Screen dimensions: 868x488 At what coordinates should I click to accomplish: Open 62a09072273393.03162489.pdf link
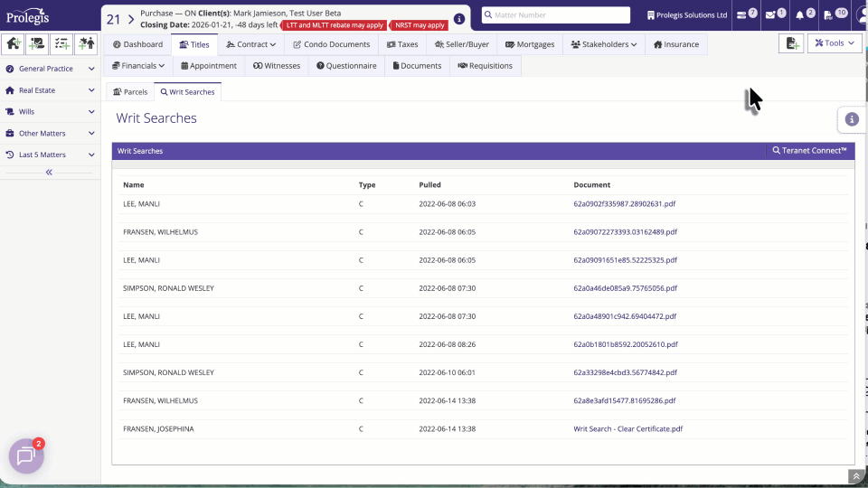[x=625, y=232]
